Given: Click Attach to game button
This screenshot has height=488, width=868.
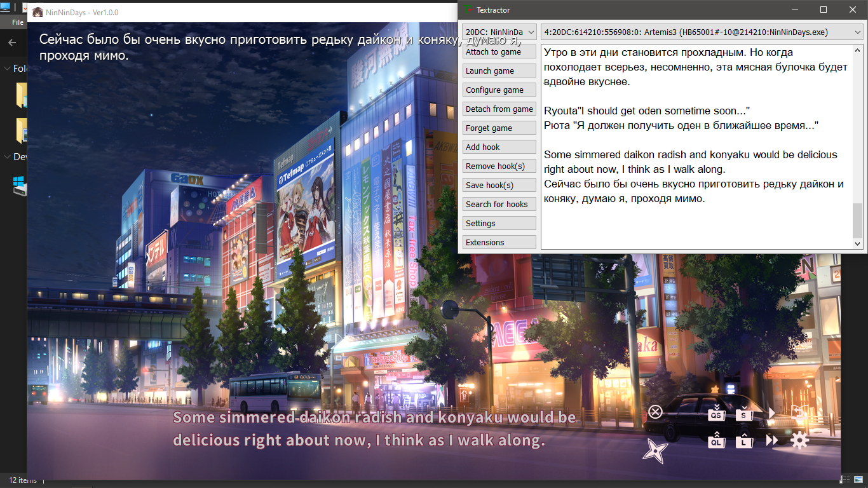Looking at the screenshot, I should (499, 52).
